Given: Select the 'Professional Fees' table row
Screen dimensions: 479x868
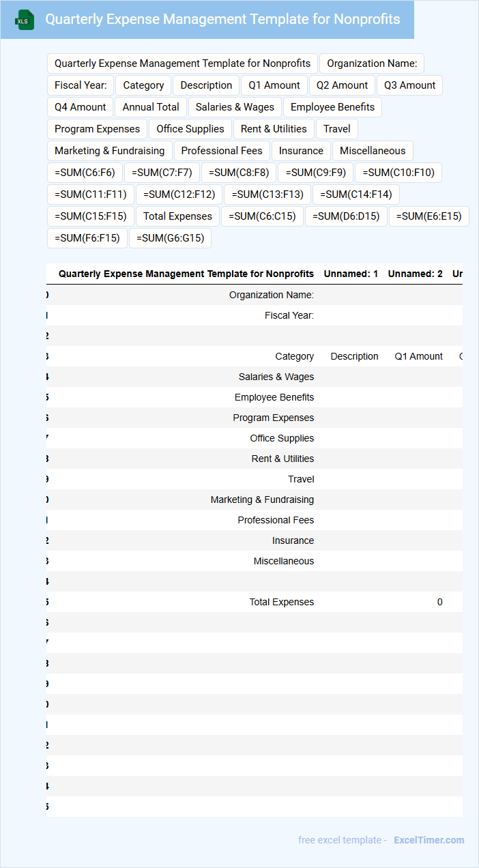Looking at the screenshot, I should tap(255, 520).
